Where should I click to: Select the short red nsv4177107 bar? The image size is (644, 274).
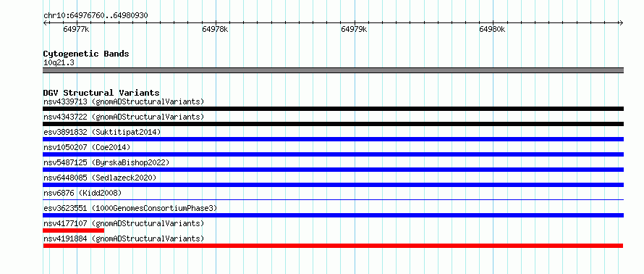click(x=74, y=231)
